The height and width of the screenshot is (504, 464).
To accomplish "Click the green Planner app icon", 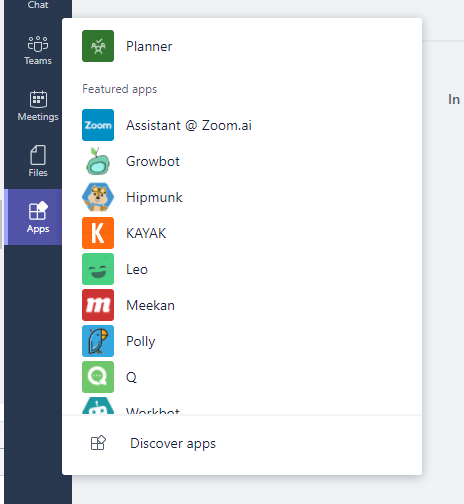I will click(98, 46).
